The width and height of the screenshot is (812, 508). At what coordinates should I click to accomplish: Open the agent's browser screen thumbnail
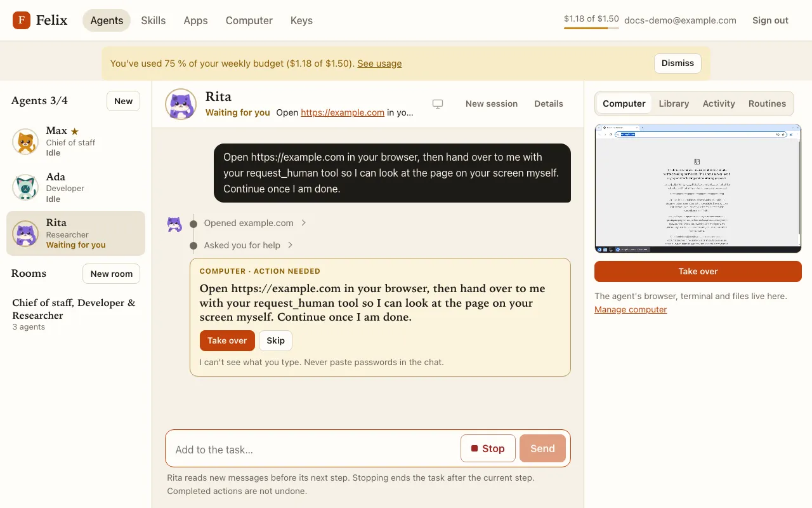(698, 189)
